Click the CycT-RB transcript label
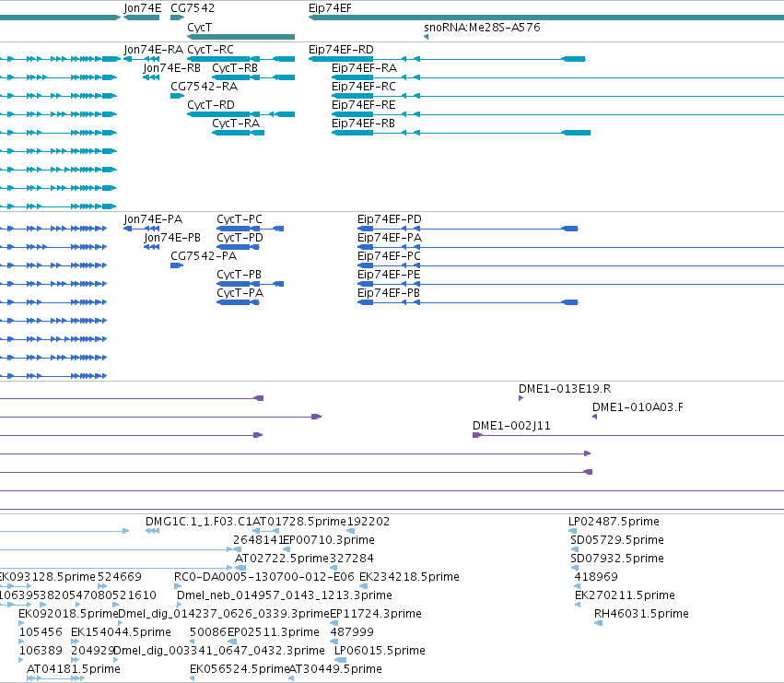Image resolution: width=784 pixels, height=683 pixels. [x=235, y=68]
